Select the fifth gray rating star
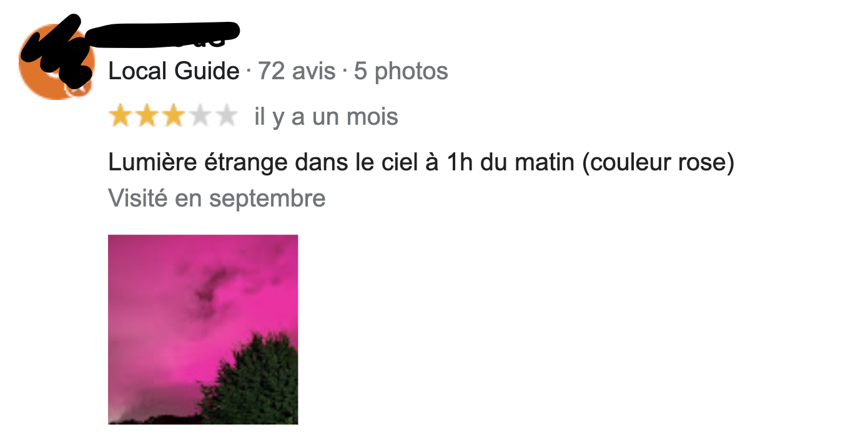Viewport: 868px width, 443px height. pos(227,116)
